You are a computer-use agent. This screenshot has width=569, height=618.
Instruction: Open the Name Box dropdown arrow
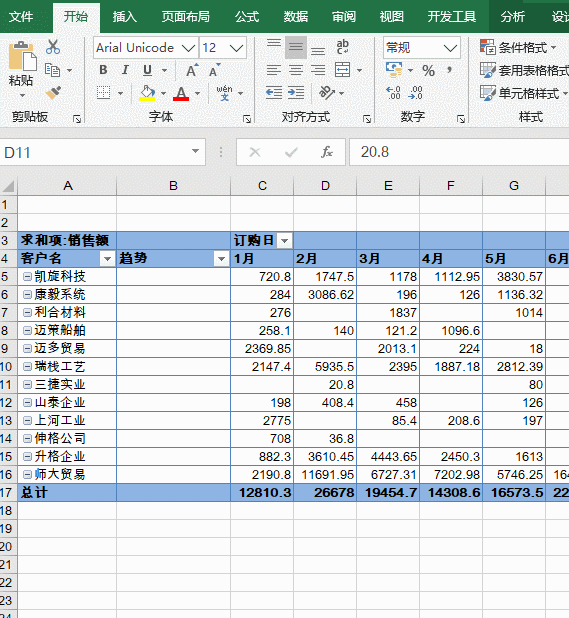195,151
